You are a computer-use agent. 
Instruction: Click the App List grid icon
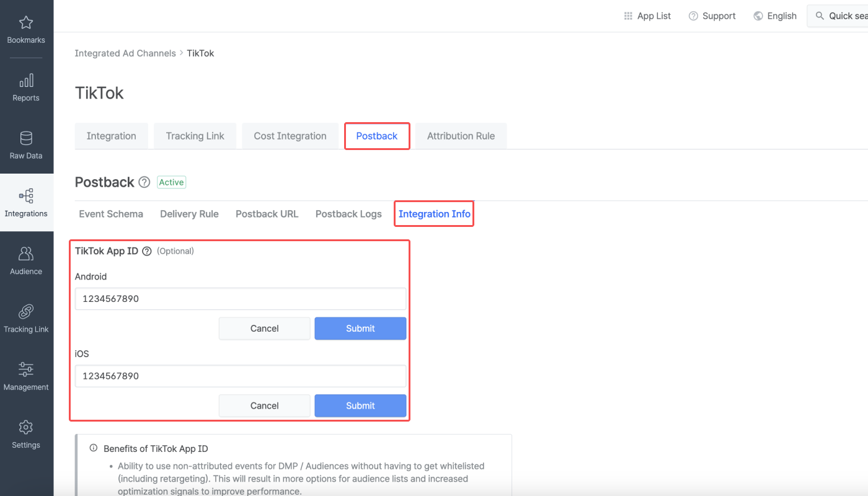tap(628, 16)
